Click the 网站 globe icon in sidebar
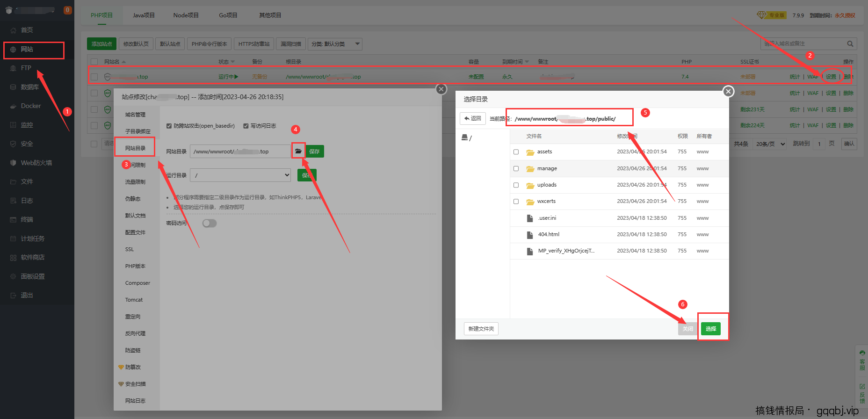The width and height of the screenshot is (868, 419). 13,49
